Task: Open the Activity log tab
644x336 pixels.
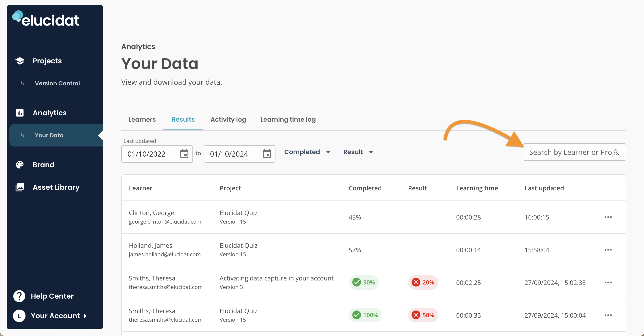Action: click(x=228, y=120)
